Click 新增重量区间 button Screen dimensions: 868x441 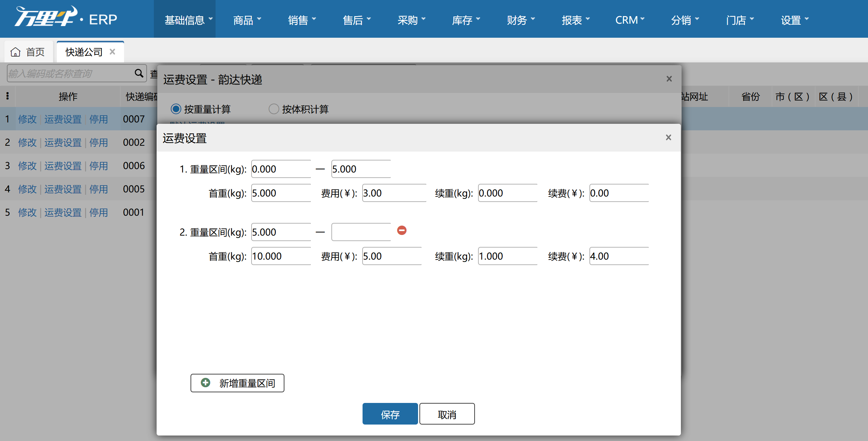[237, 383]
